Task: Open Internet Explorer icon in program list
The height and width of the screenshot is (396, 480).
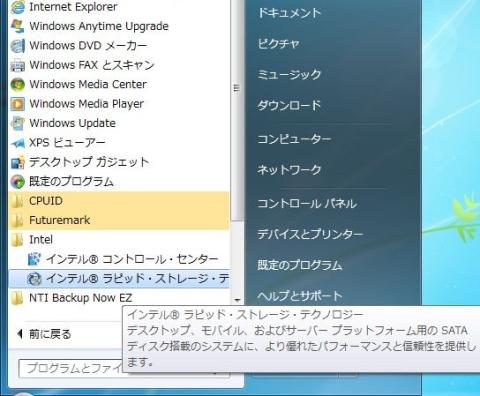Action: tap(18, 7)
